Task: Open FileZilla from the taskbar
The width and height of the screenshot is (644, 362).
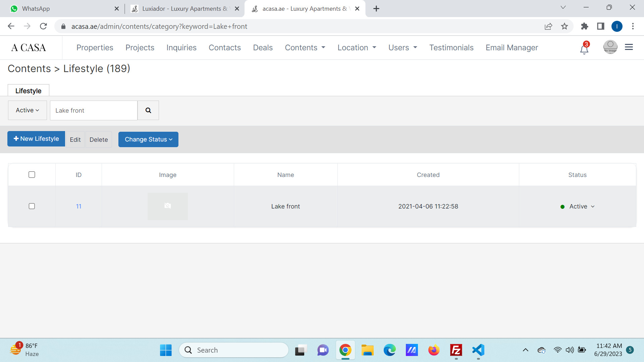Action: click(456, 350)
